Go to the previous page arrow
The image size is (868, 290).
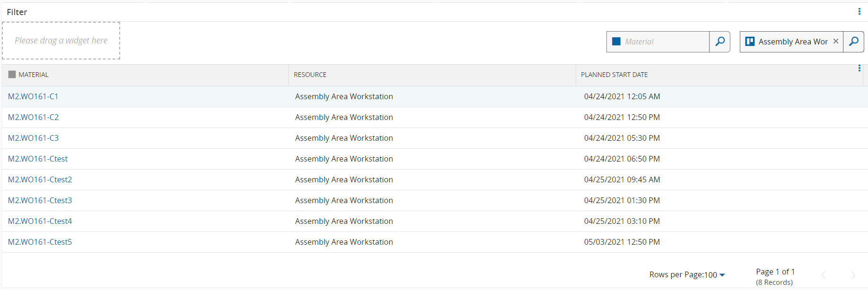[824, 275]
